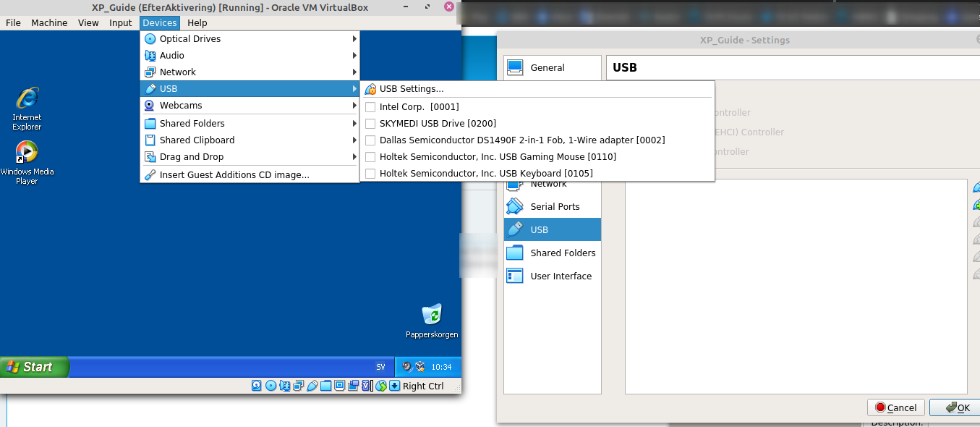Click the audio status bar icon
980x427 pixels.
click(x=285, y=386)
